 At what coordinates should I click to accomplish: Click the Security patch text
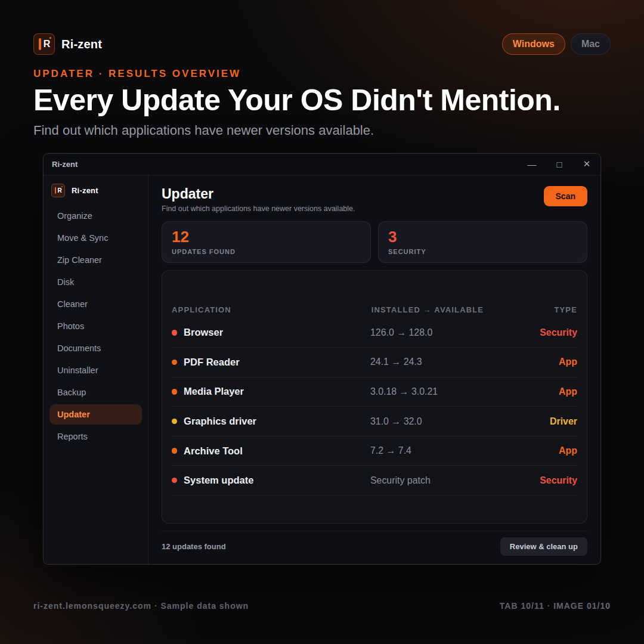tap(401, 481)
